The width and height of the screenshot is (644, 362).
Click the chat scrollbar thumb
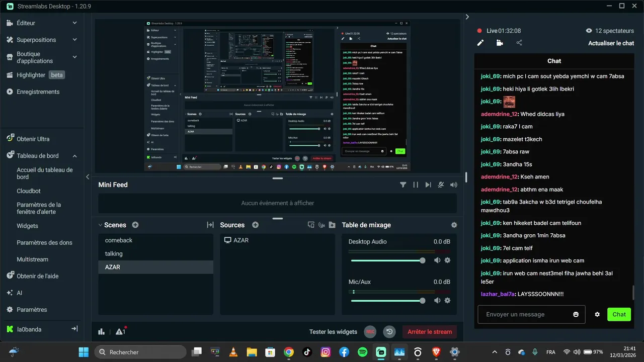coord(633,292)
